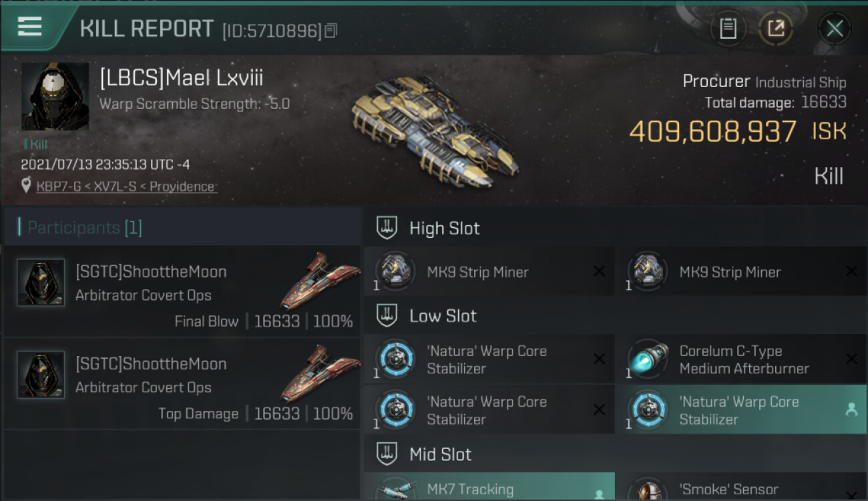Open the hamburger menu in the header
This screenshot has width=868, height=501.
(x=30, y=27)
